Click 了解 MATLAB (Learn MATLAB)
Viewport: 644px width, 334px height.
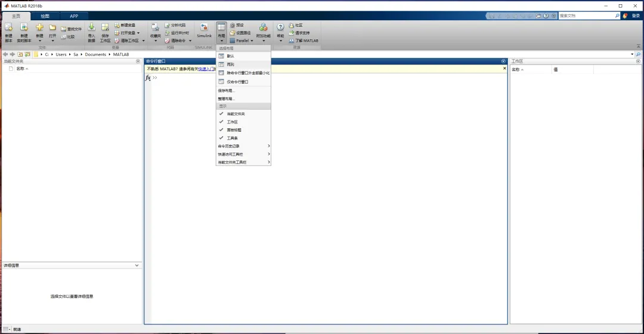coord(304,41)
